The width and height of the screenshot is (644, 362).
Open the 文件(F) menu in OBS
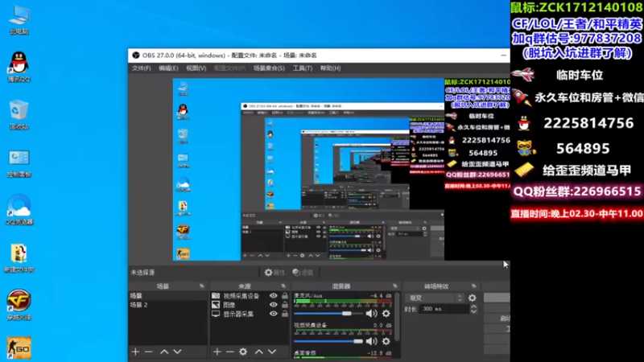[x=142, y=68]
